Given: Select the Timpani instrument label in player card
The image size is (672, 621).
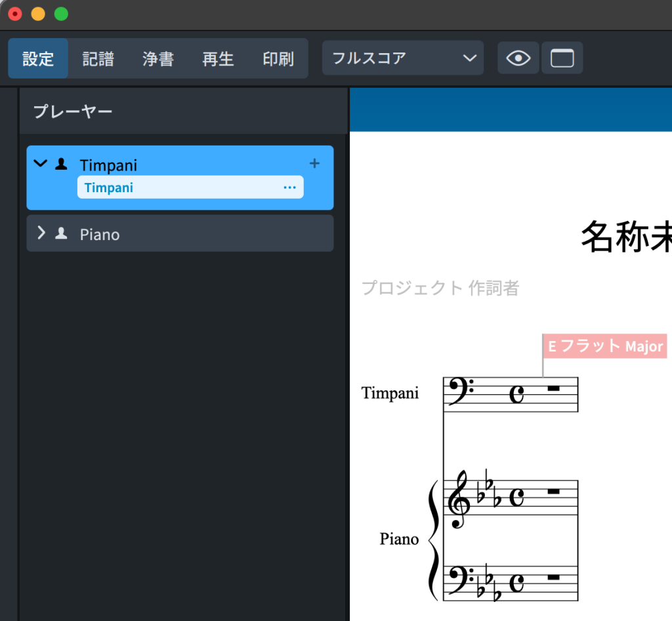Looking at the screenshot, I should (109, 188).
